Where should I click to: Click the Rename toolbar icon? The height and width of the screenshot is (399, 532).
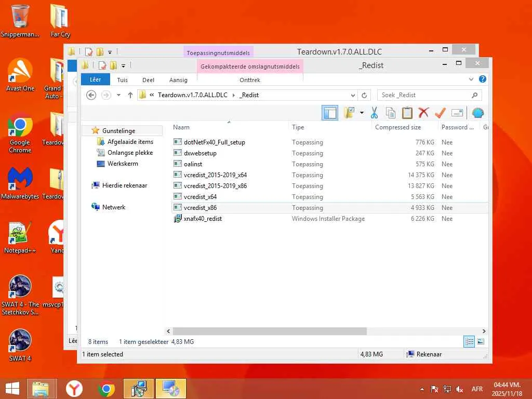457,113
